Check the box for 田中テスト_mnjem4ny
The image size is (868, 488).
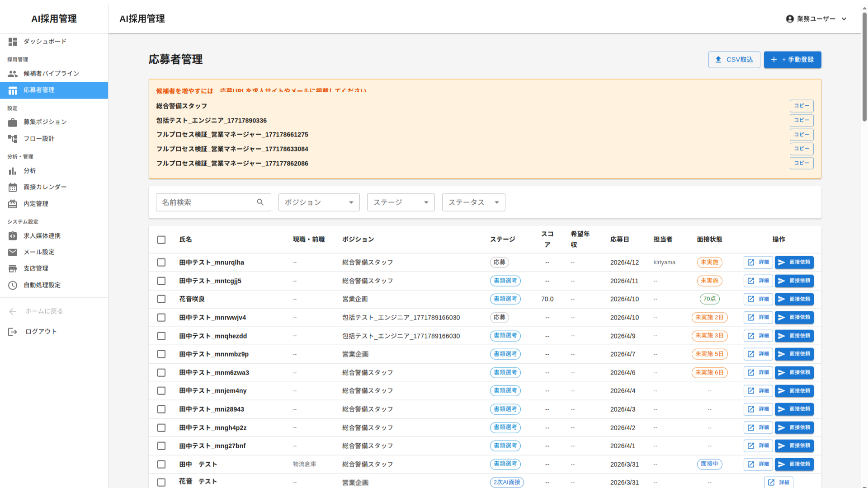tap(161, 391)
